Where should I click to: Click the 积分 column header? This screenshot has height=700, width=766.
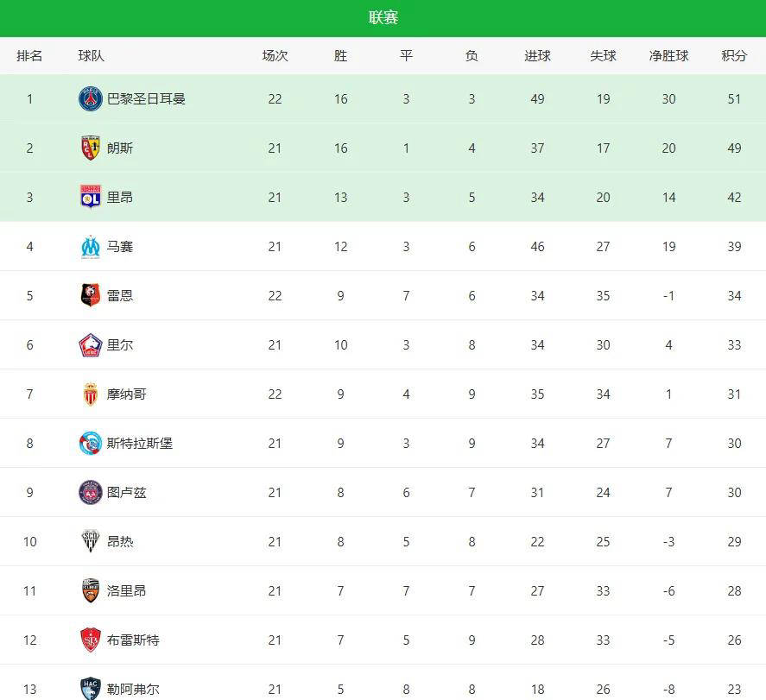734,56
